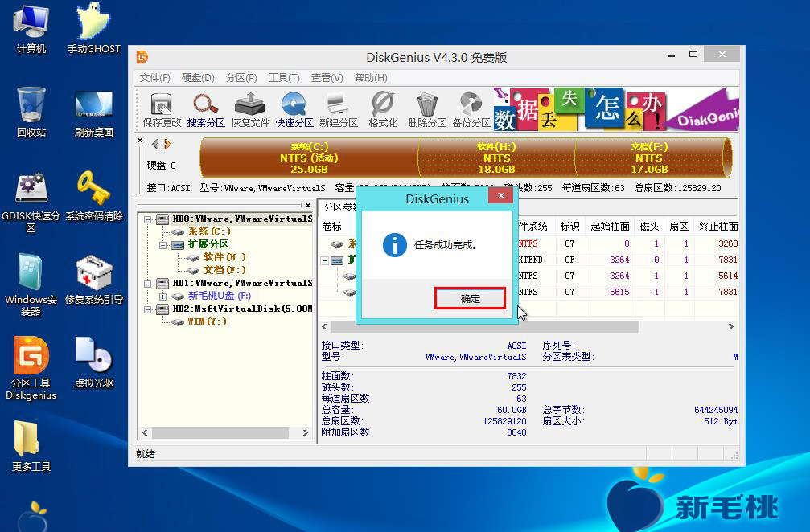Screen dimensions: 810x532
Task: Click the 标识 column header
Action: pyautogui.click(x=569, y=227)
